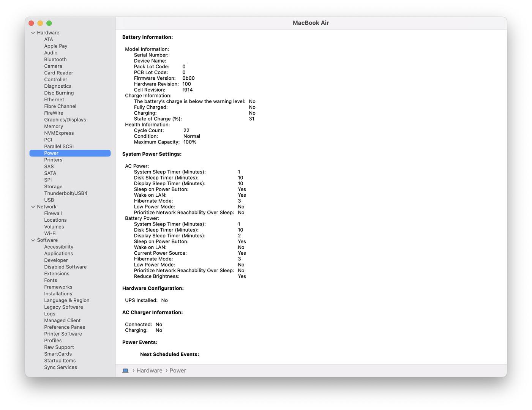Select Printers in the sidebar
The width and height of the screenshot is (532, 410).
[x=53, y=160]
